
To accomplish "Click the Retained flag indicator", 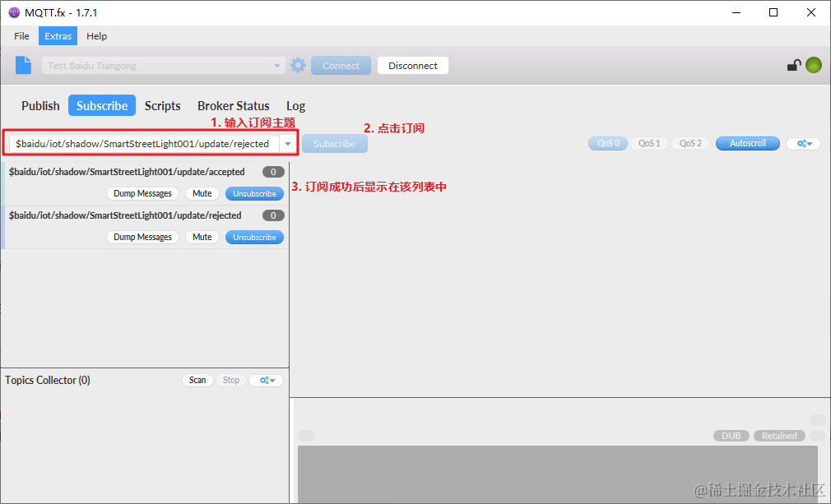I will tap(779, 436).
